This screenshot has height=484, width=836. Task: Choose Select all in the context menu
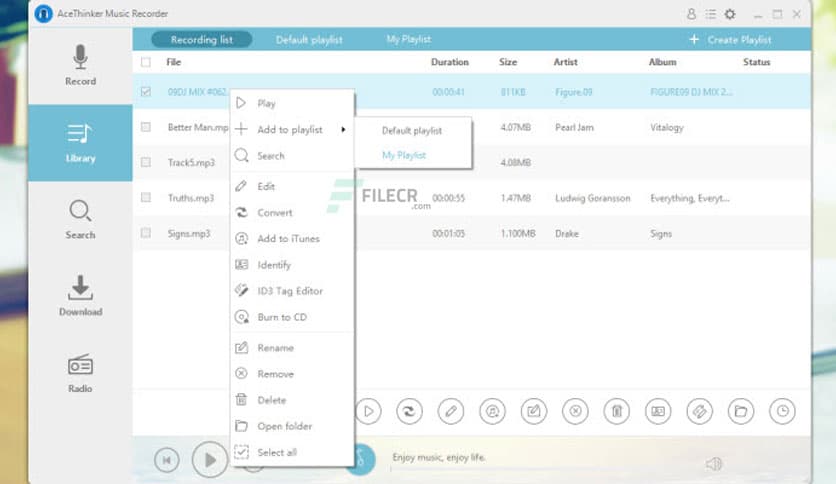[x=292, y=452]
